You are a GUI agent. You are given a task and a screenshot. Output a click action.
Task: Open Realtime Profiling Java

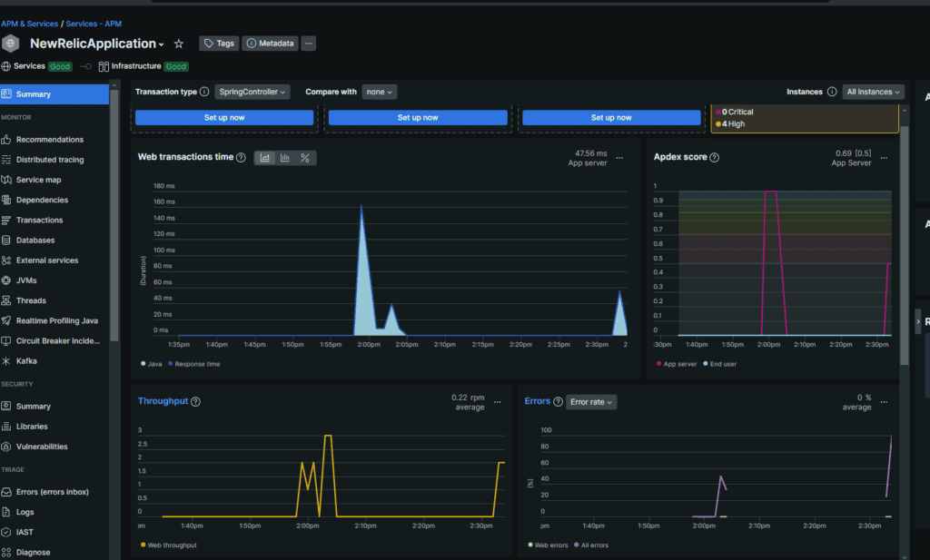pos(56,320)
